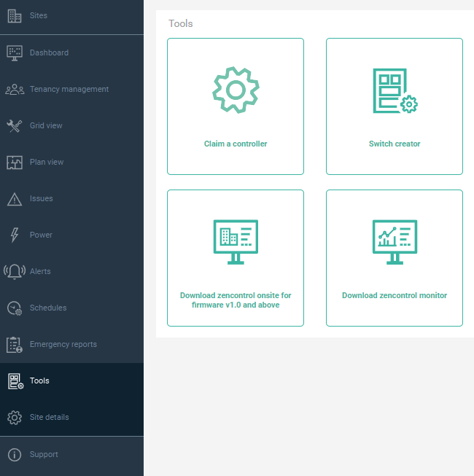Click the Plan view floorplan icon

coord(15,162)
